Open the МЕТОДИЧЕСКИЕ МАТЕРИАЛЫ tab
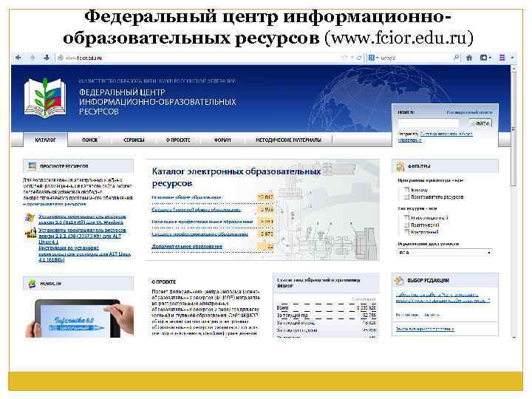 (x=288, y=140)
